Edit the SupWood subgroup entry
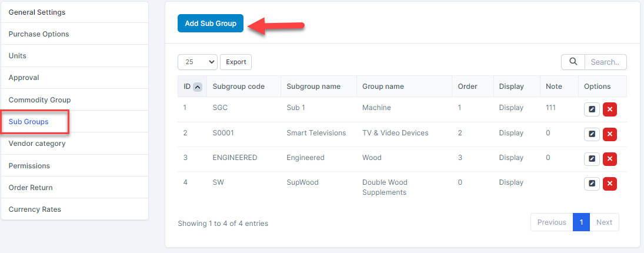The width and height of the screenshot is (644, 253). click(591, 184)
